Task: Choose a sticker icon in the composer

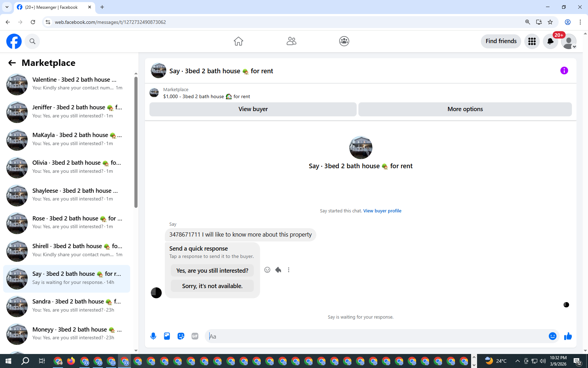Action: [x=181, y=336]
